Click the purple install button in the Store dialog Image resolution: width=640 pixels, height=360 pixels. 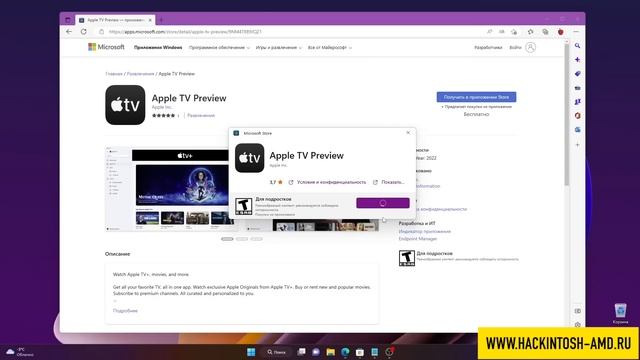pos(383,203)
